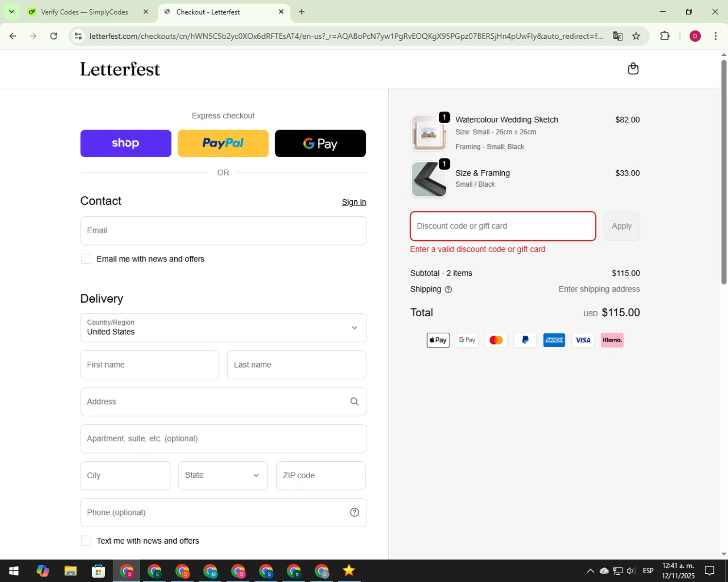Click the Watercolour Wedding Sketch thumbnail

429,132
